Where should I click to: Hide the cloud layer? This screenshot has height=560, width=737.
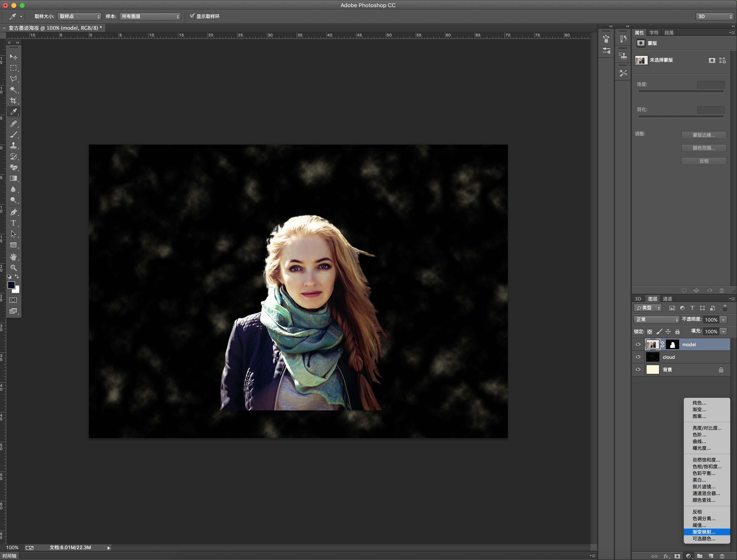point(638,357)
